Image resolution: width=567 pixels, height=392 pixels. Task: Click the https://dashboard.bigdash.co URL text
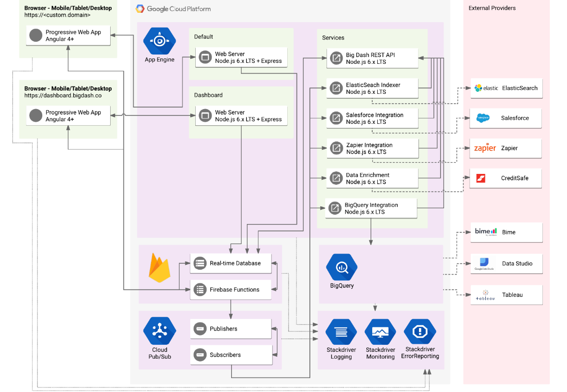(x=63, y=95)
